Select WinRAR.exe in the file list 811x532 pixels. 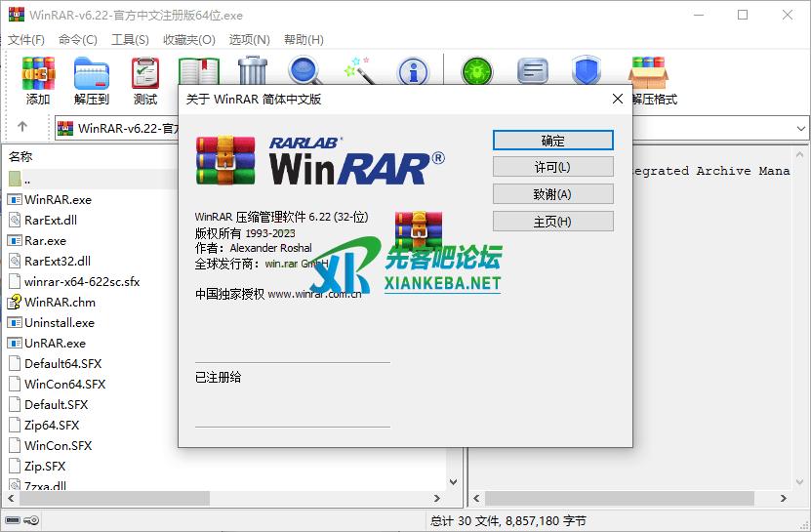pyautogui.click(x=58, y=199)
